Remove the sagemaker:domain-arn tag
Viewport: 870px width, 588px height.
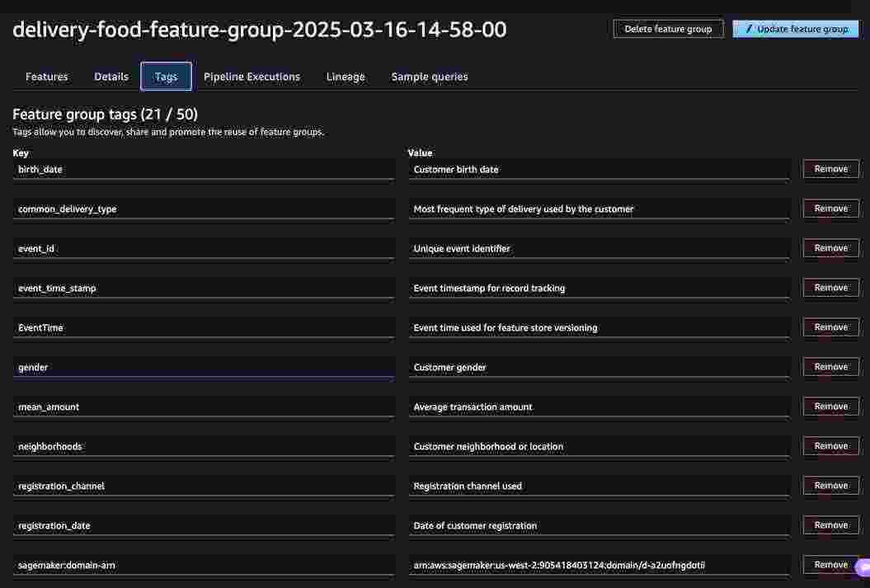(x=830, y=565)
